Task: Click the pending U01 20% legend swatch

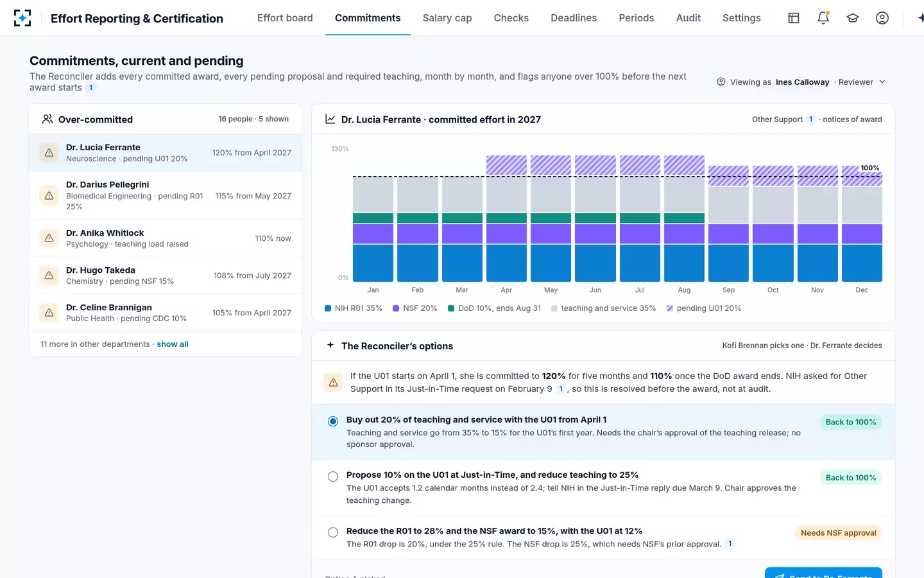Action: click(670, 308)
